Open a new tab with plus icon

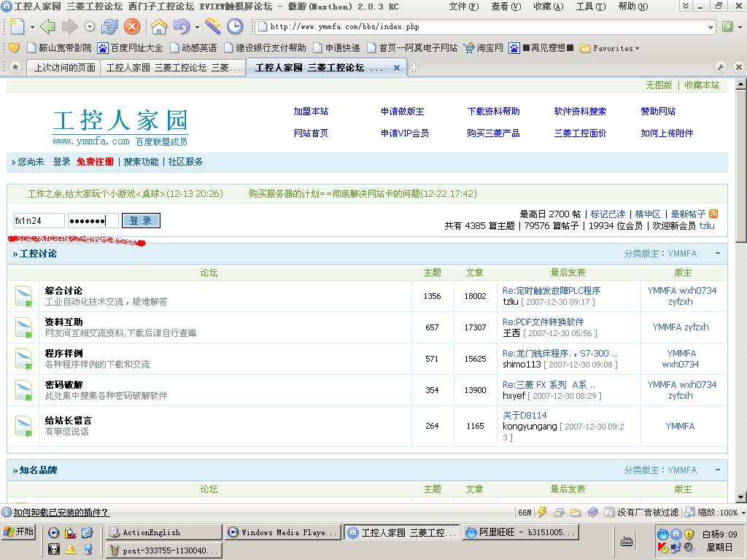(414, 68)
